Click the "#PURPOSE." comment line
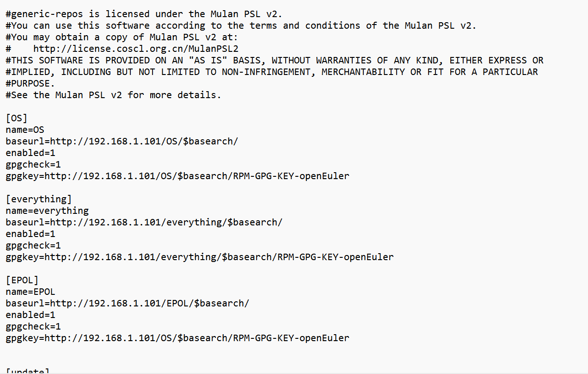Viewport: 588px width, 374px height. (31, 83)
